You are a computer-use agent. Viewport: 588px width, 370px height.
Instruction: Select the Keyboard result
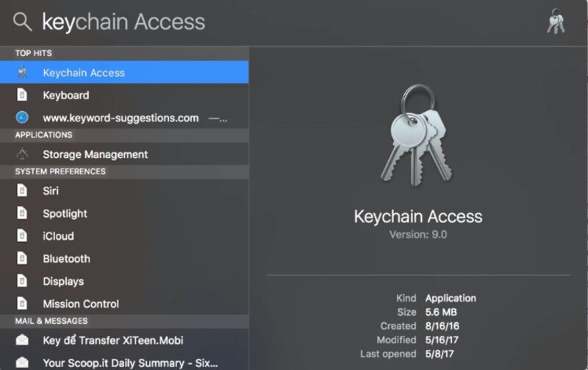click(x=124, y=95)
